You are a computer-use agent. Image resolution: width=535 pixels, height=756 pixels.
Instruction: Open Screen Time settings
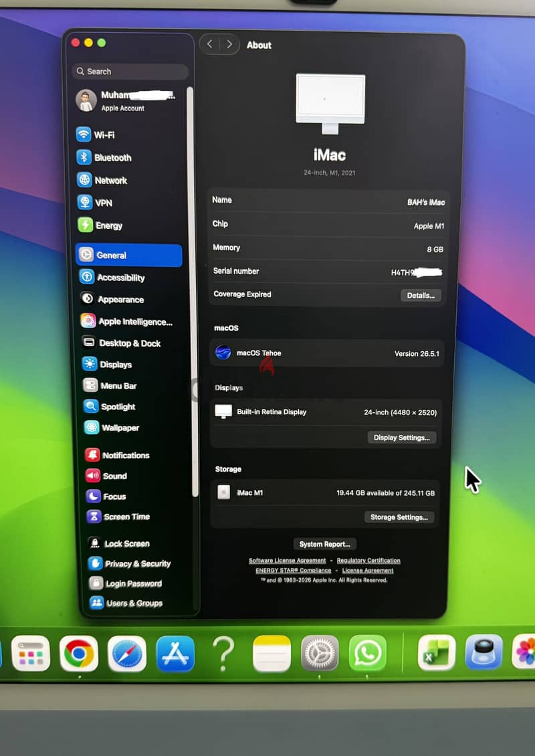[118, 516]
